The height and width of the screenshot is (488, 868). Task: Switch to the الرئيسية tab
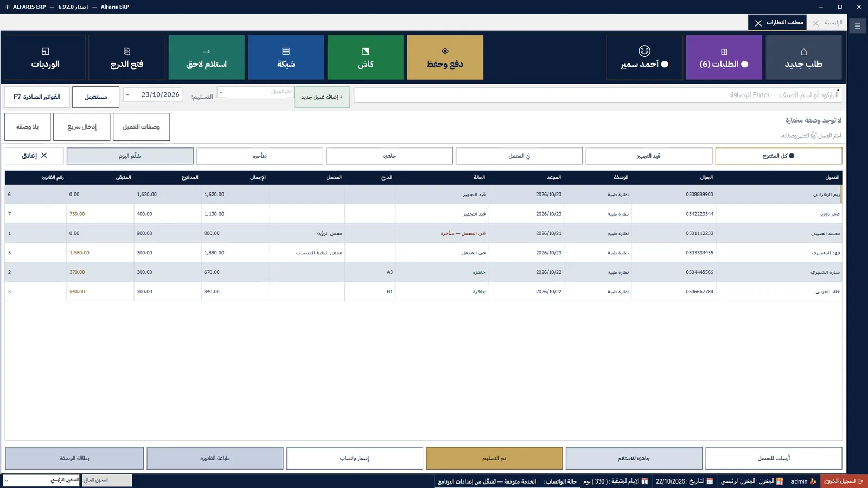[x=833, y=22]
